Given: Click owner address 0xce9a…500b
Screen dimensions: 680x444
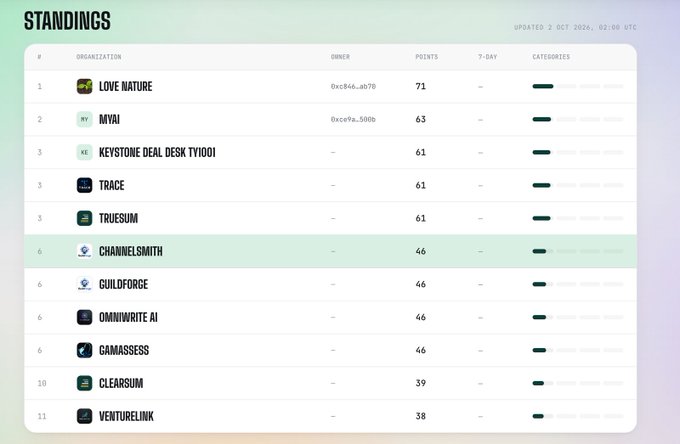Looking at the screenshot, I should [353, 119].
